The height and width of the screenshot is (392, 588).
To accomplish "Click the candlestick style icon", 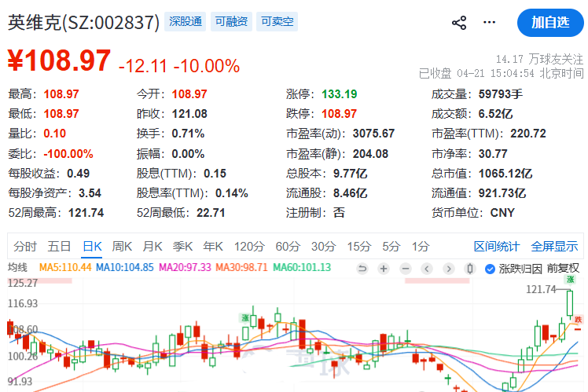I will click(x=470, y=269).
